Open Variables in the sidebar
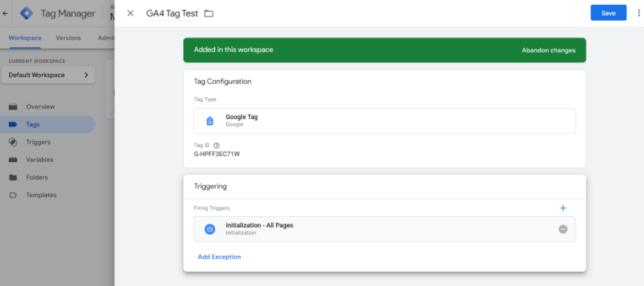Screen dimensions: 644x286 [x=39, y=159]
